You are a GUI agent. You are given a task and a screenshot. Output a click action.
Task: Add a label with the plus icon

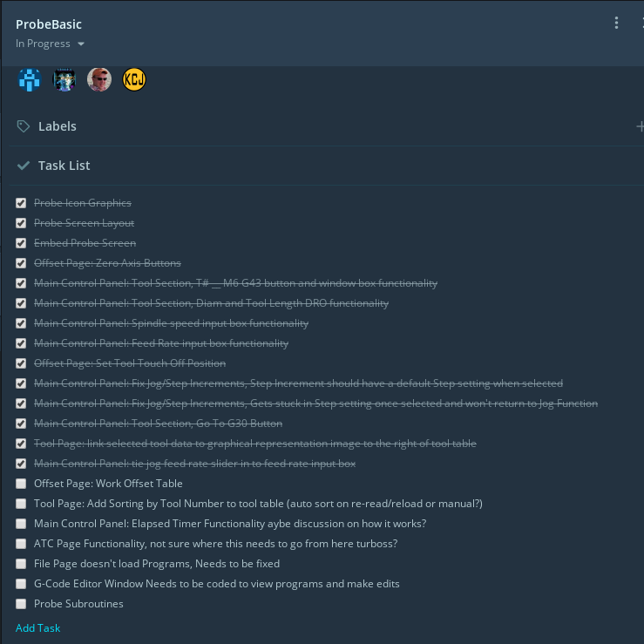[x=640, y=126]
